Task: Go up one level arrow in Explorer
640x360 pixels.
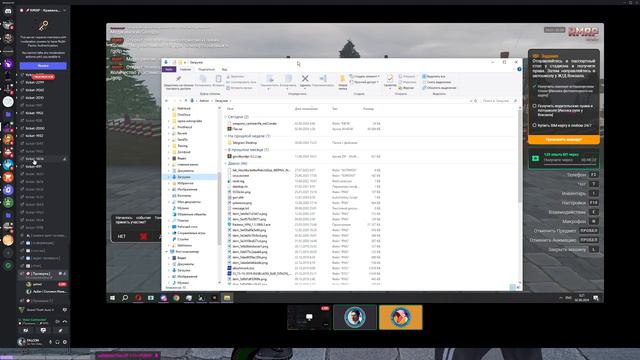Action: tap(186, 100)
